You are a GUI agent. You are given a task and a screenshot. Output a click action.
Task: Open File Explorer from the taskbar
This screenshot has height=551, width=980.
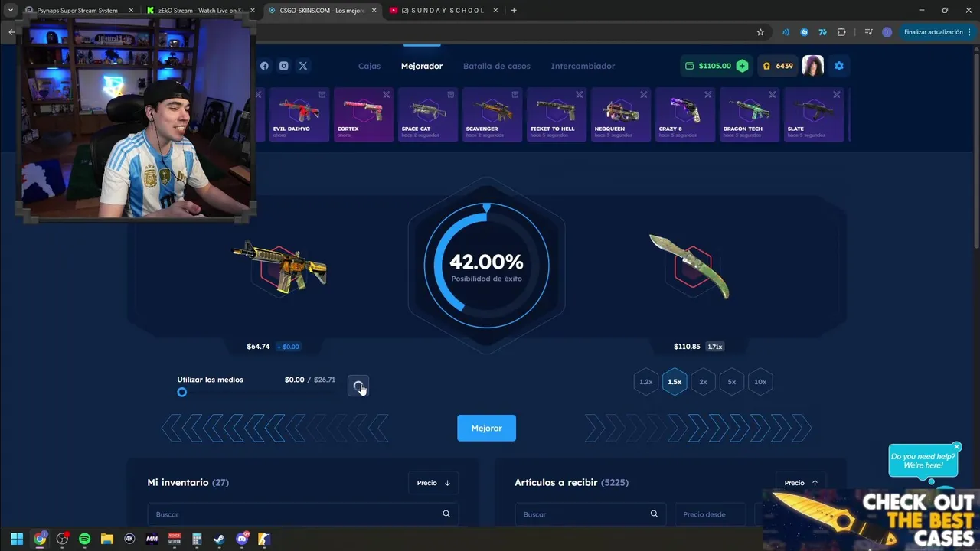(x=107, y=539)
